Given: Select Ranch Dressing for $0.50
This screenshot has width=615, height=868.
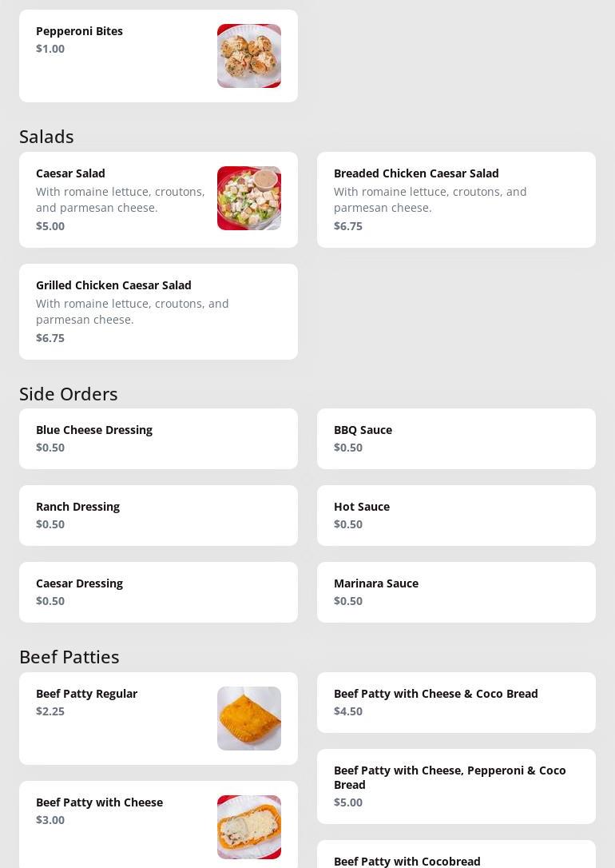Looking at the screenshot, I should 158,516.
